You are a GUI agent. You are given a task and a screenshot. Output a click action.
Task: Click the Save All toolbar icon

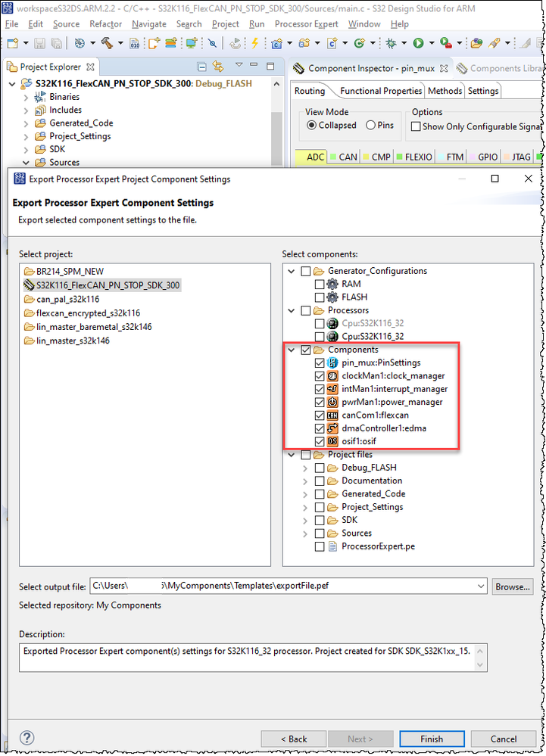pyautogui.click(x=56, y=43)
